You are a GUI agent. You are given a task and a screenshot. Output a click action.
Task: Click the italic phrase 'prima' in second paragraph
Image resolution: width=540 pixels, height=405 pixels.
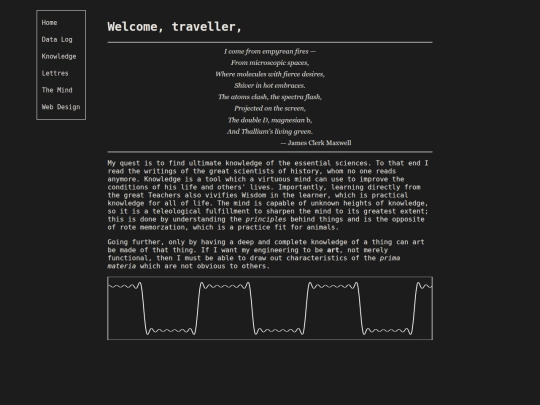[x=390, y=258]
